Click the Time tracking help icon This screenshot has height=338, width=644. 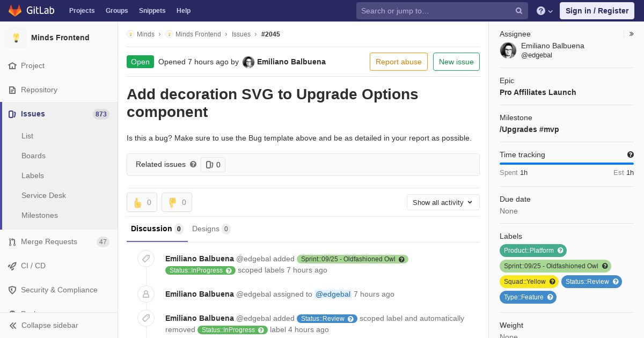point(631,155)
